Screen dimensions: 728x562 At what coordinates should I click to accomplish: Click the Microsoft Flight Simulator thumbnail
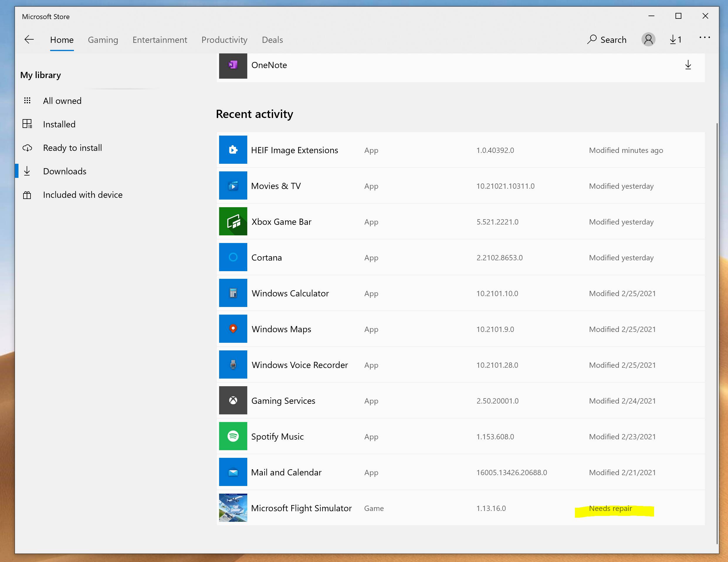click(x=233, y=508)
